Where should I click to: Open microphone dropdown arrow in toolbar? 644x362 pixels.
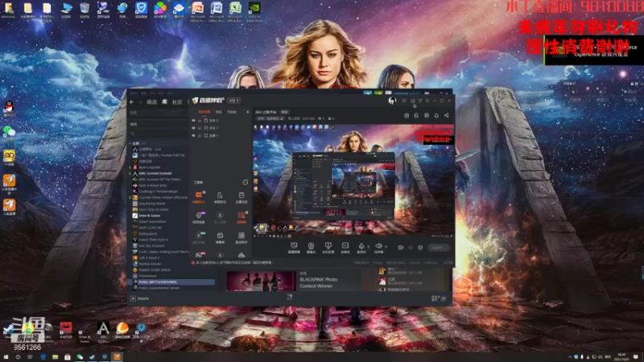(x=368, y=247)
